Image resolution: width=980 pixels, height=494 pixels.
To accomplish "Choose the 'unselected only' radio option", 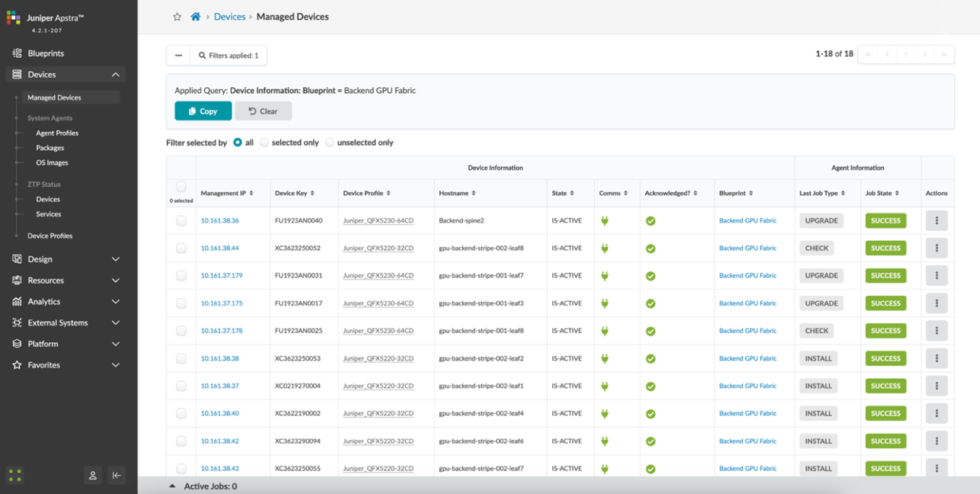I will [329, 143].
